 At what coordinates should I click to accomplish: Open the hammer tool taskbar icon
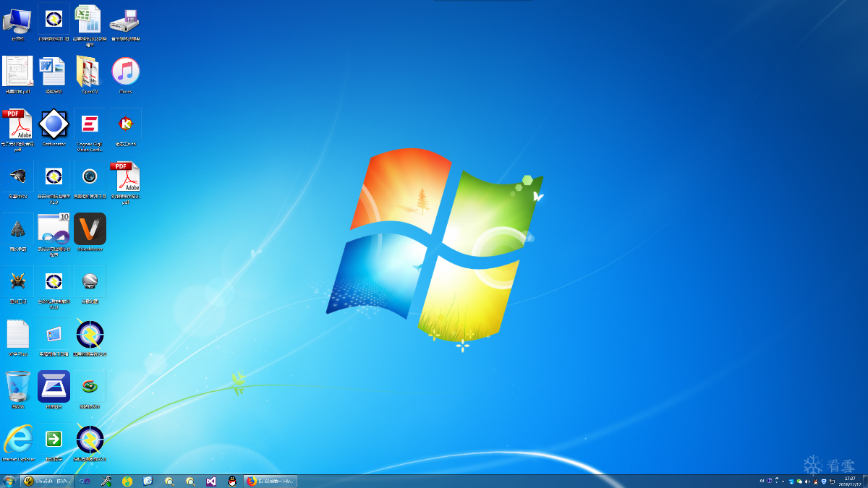[106, 481]
